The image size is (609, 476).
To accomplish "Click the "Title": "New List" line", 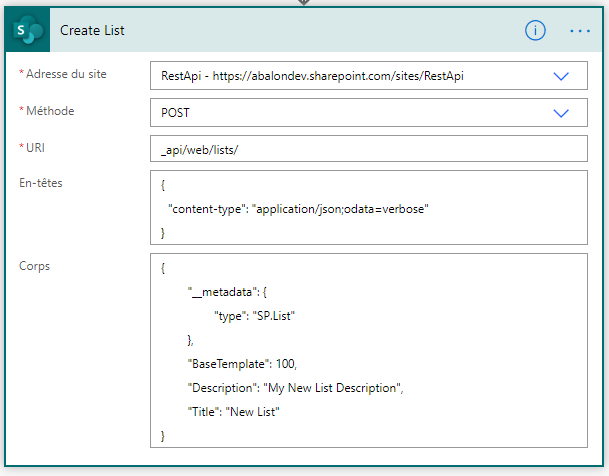I will point(233,412).
